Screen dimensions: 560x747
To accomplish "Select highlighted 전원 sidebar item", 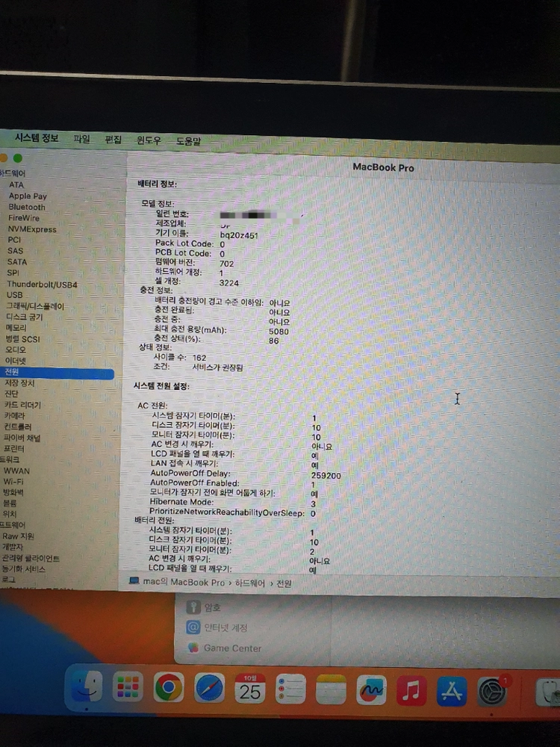I will 57,372.
